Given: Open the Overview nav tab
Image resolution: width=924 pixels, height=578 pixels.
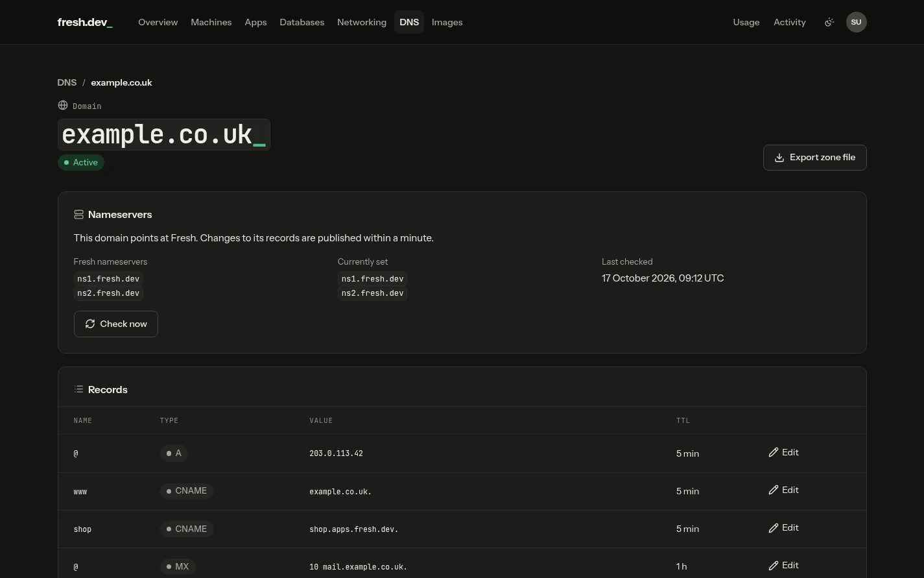Looking at the screenshot, I should click(158, 22).
